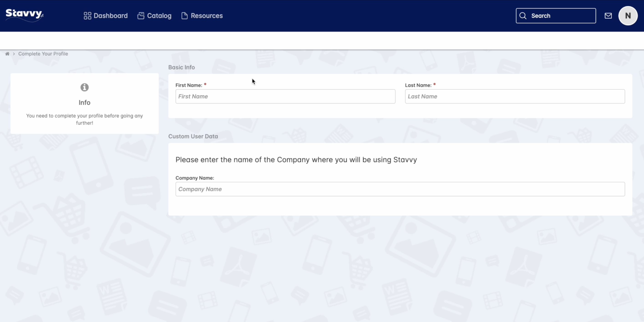Open the Catalog menu label
Viewport: 644px width, 322px height.
159,16
